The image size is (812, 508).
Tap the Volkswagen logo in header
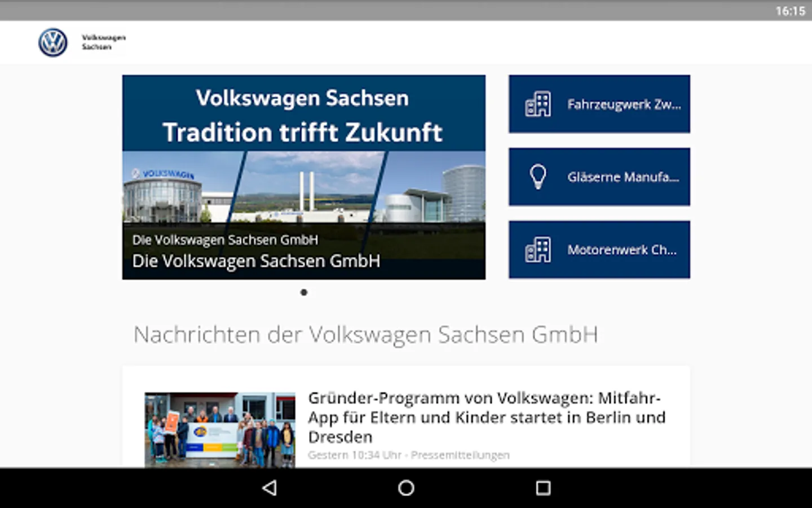[x=53, y=42]
